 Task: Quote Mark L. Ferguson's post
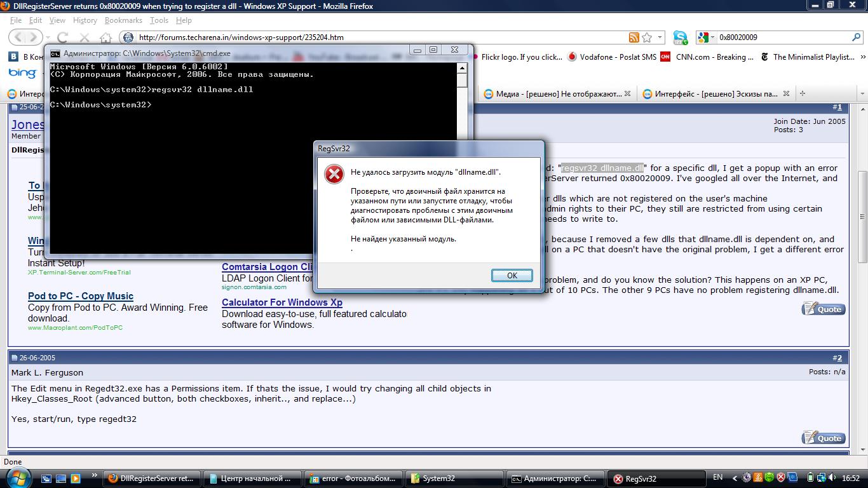824,438
